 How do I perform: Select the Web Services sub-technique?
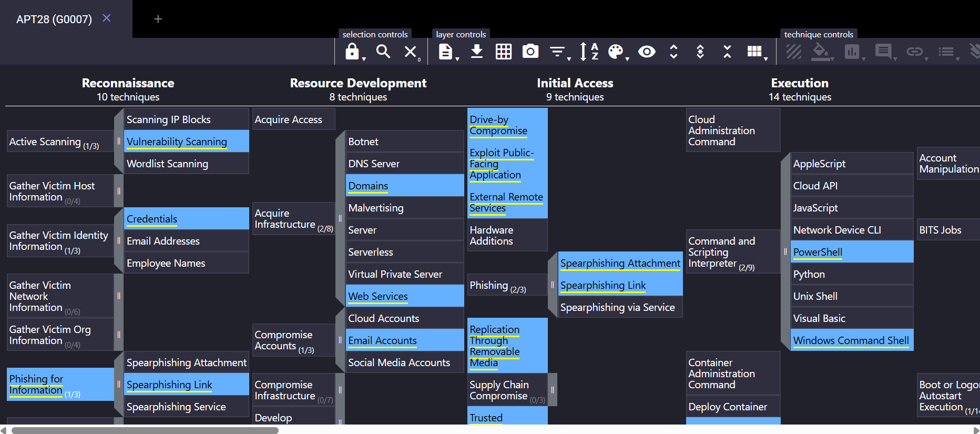tap(405, 296)
